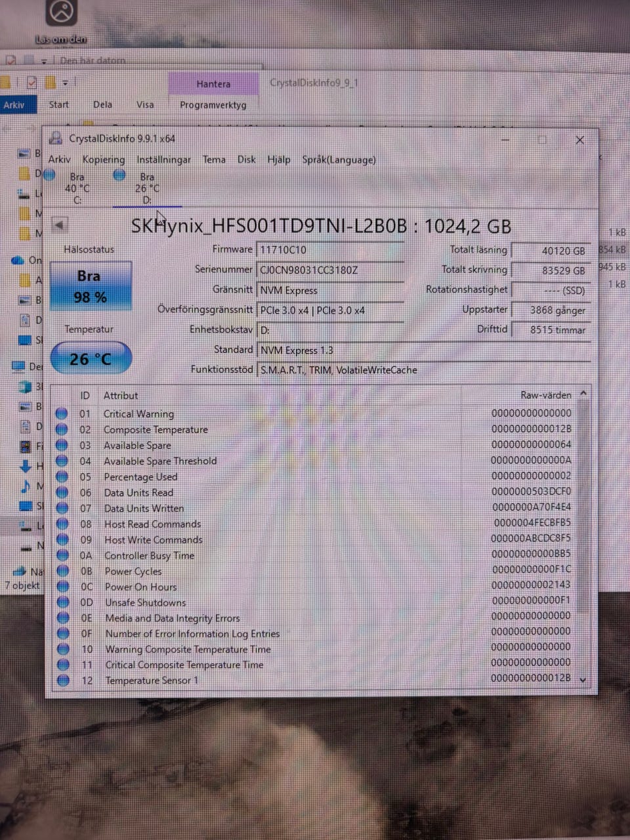Click the status circle for Unsafe Shutdowns
630x840 pixels.
coord(62,602)
